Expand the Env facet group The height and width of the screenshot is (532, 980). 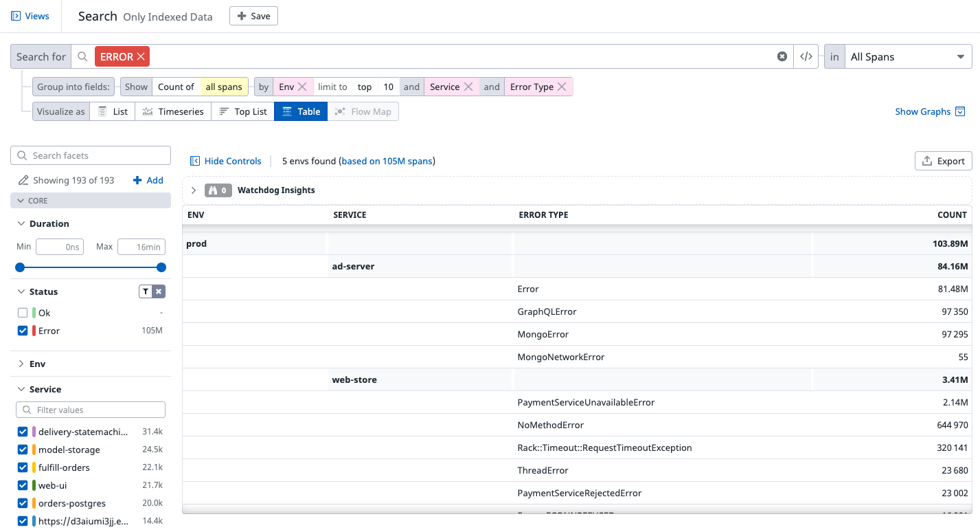click(21, 364)
